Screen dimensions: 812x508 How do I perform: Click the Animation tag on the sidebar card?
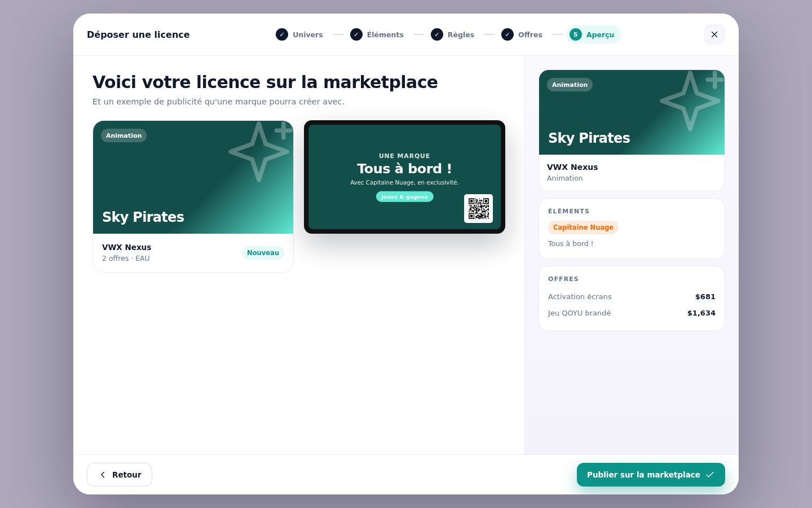570,85
